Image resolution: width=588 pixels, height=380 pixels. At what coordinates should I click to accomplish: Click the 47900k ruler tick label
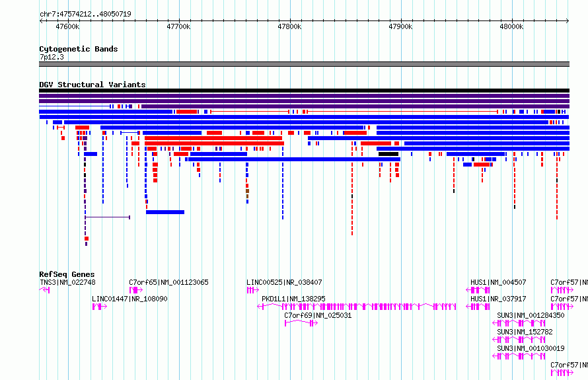click(x=400, y=26)
